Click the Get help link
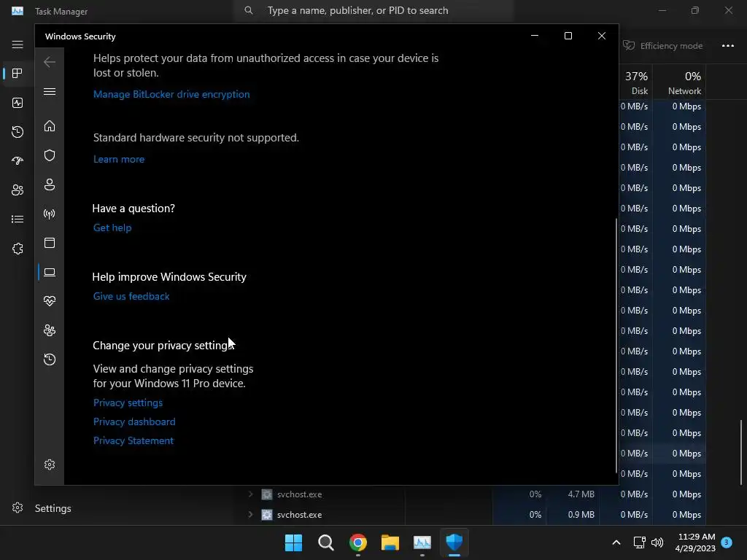 click(112, 227)
